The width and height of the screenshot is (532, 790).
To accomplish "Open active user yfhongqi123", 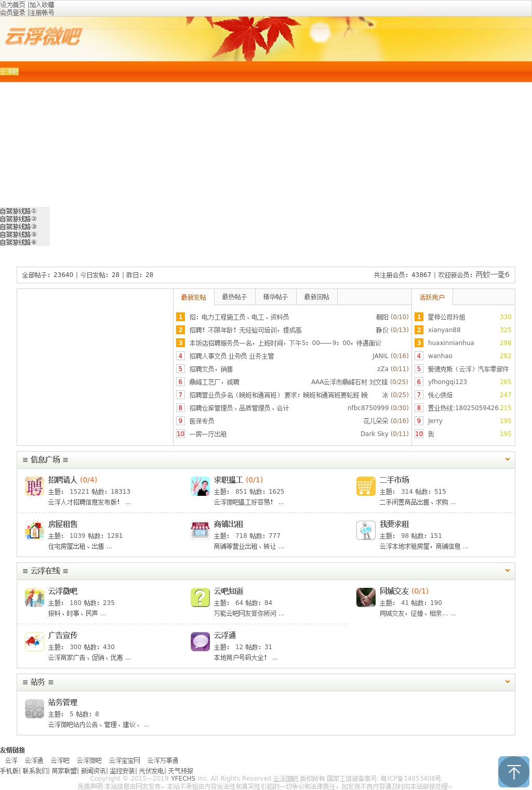I will [x=447, y=382].
